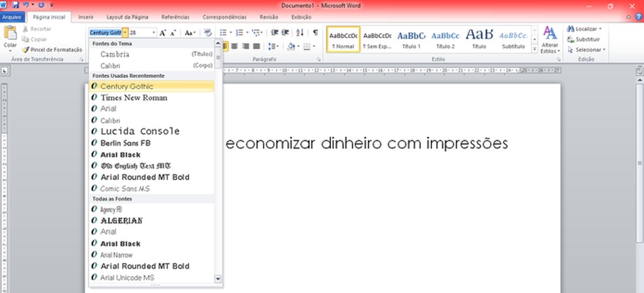This screenshot has width=644, height=293.
Task: Open Selecionar dropdown in Edição group
Action: [586, 49]
